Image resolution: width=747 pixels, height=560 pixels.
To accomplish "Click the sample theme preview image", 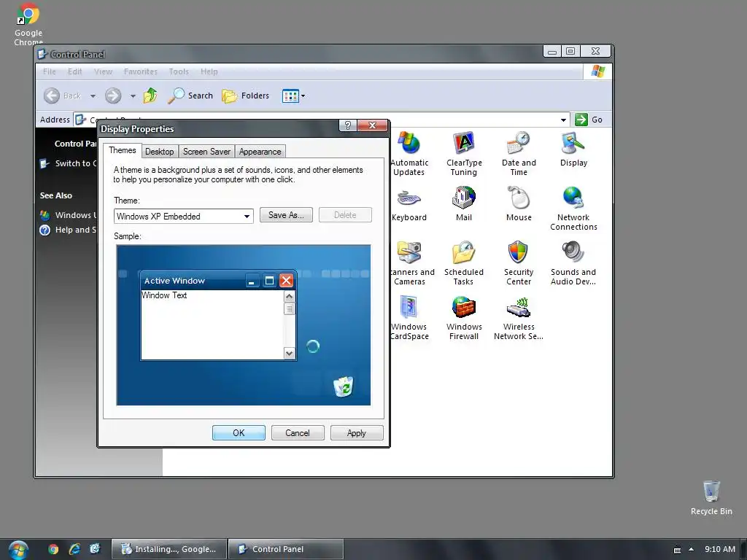I will pyautogui.click(x=244, y=325).
